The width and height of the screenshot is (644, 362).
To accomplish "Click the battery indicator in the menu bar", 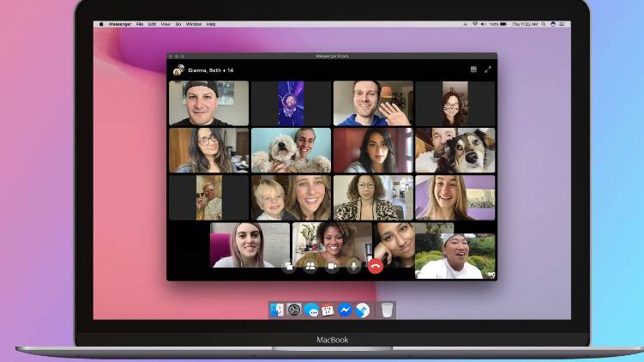I will click(503, 24).
